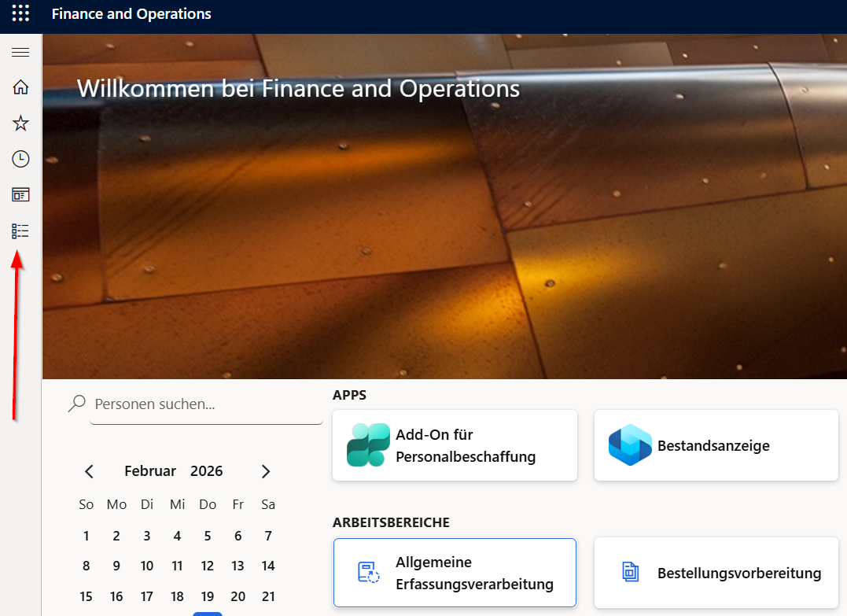
Task: Select calendar day 2
Action: 116,536
